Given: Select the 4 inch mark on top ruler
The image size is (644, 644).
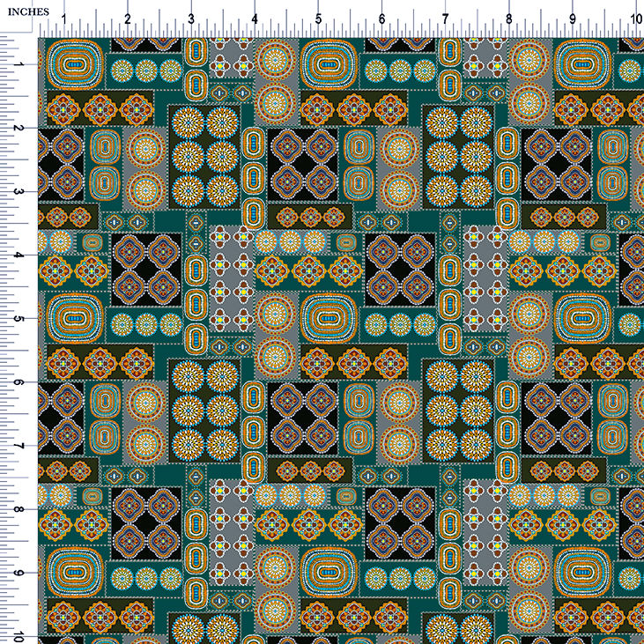Looking at the screenshot, I should pyautogui.click(x=255, y=19).
